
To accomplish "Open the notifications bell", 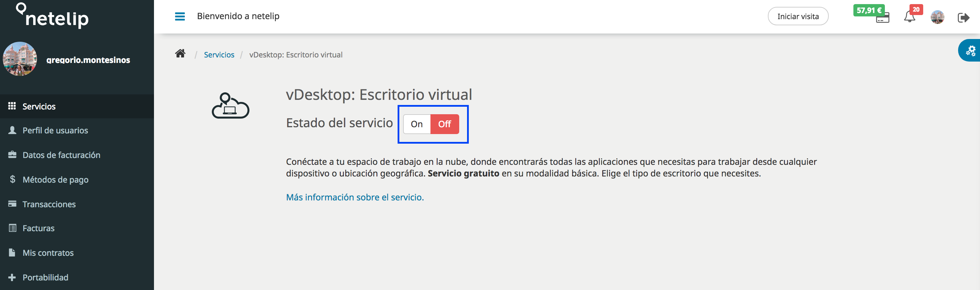I will tap(909, 17).
